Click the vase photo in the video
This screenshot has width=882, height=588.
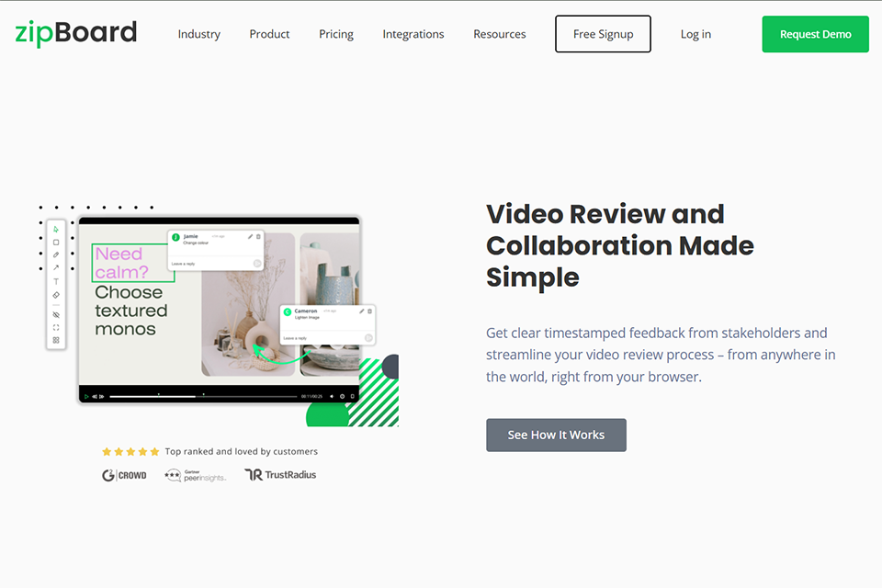click(x=248, y=304)
